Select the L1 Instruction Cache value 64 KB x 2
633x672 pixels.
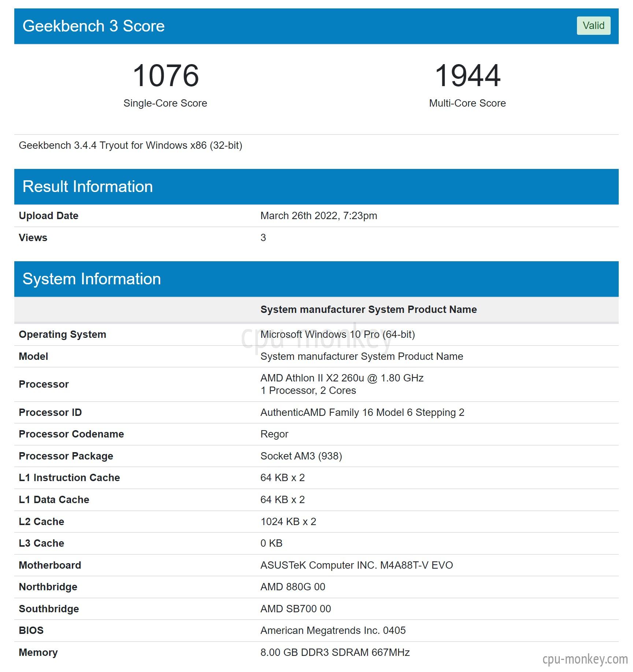pos(282,477)
